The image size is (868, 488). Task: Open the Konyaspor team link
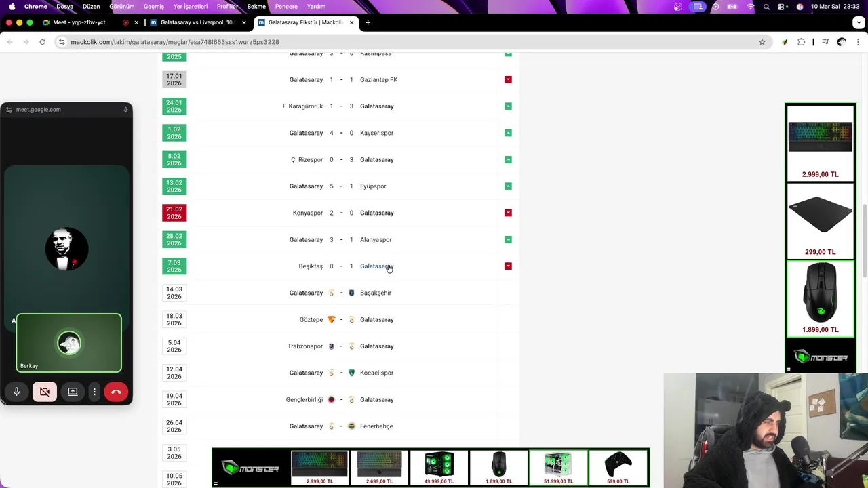(308, 213)
